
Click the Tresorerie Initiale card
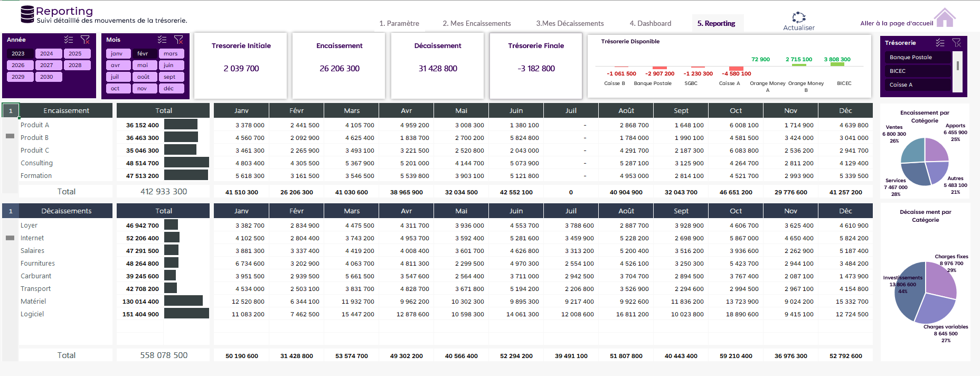(241, 65)
